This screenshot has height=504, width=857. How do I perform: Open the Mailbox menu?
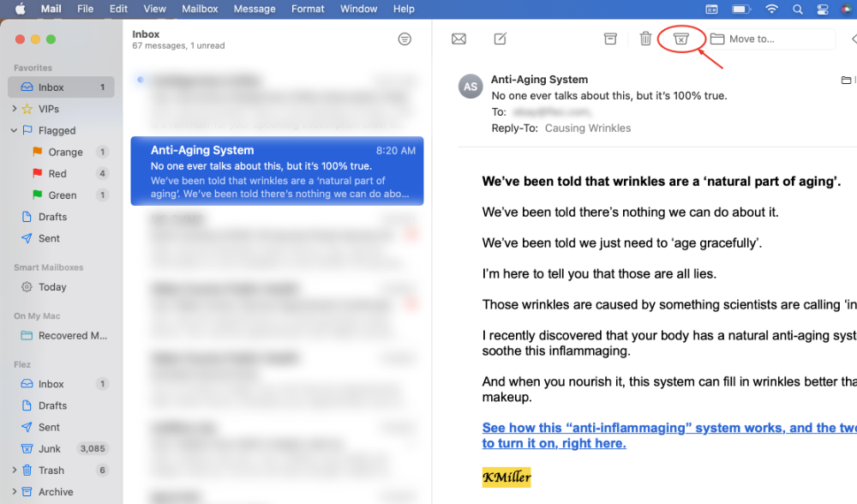point(200,9)
